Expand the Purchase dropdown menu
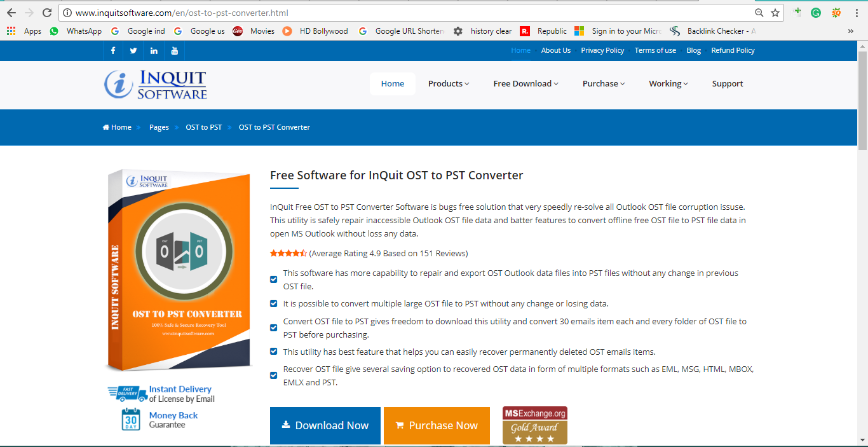Viewport: 868px width, 447px height. coord(604,84)
